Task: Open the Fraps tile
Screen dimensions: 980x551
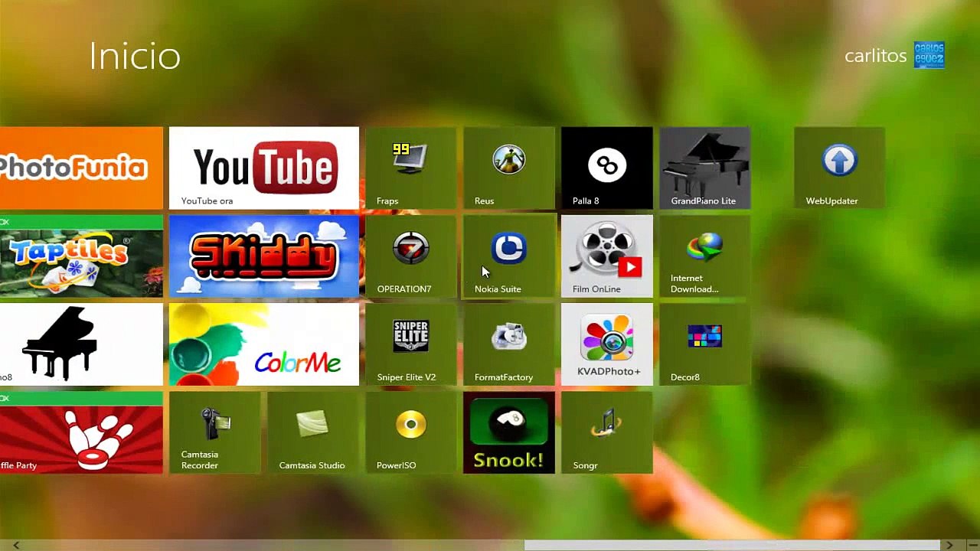Action: click(x=410, y=168)
